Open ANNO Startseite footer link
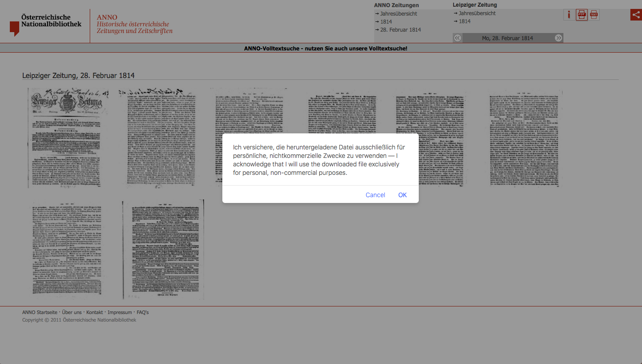The width and height of the screenshot is (642, 364). 40,312
